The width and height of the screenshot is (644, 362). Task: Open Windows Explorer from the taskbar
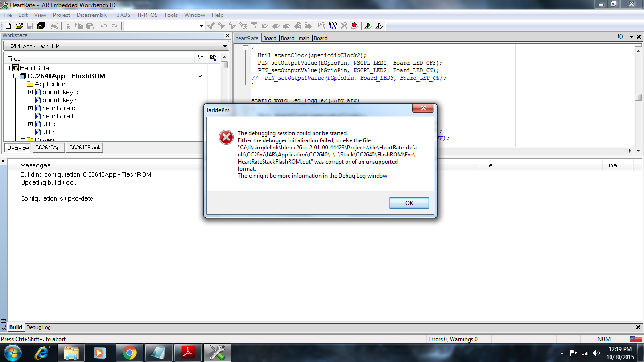point(71,352)
